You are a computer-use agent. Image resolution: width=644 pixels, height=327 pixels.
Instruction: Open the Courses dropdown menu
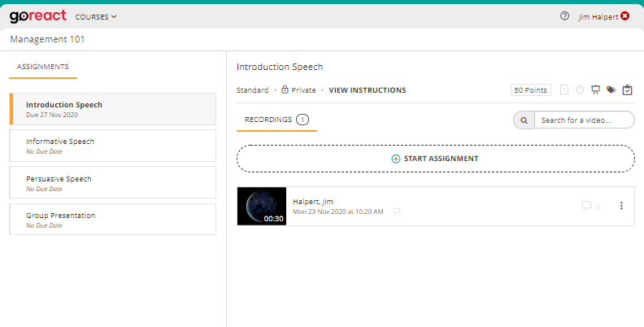tap(96, 16)
